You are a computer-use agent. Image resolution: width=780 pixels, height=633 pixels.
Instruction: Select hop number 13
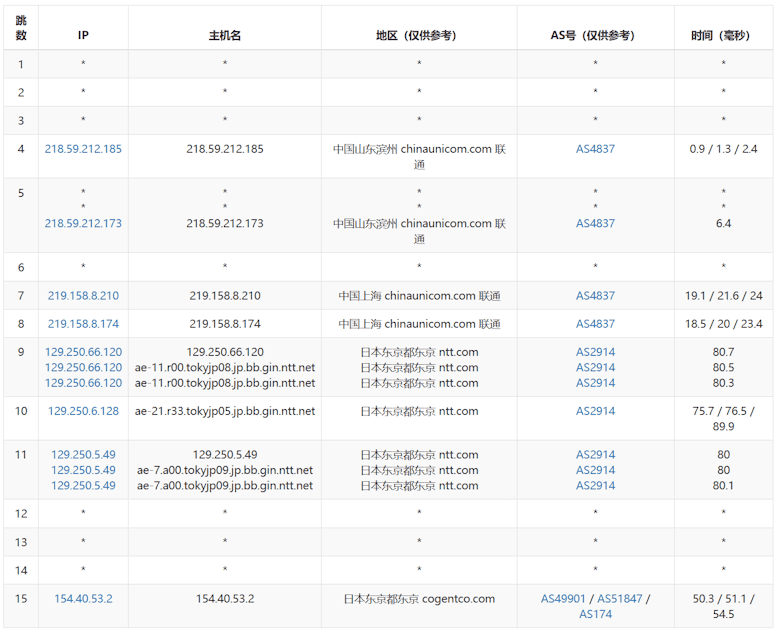(21, 542)
